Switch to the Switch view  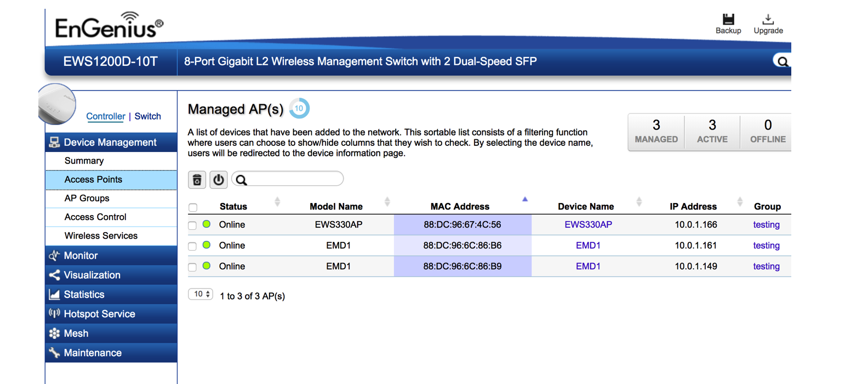click(x=148, y=116)
